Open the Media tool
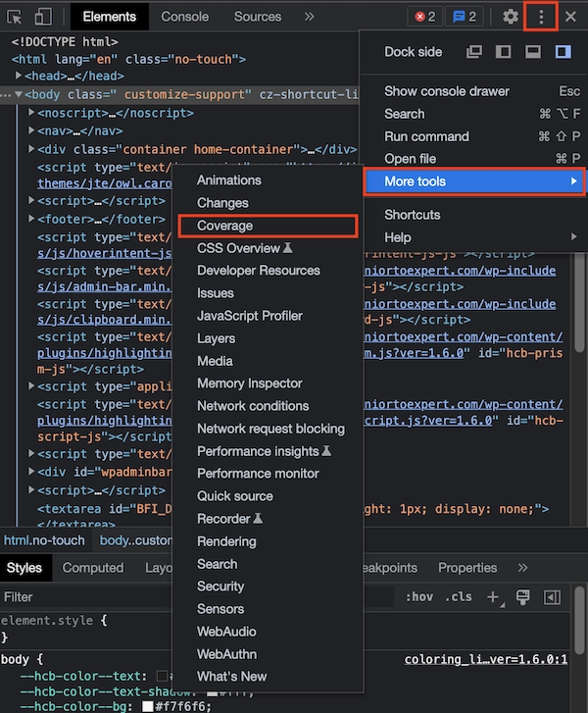The height and width of the screenshot is (713, 588). pos(268,361)
